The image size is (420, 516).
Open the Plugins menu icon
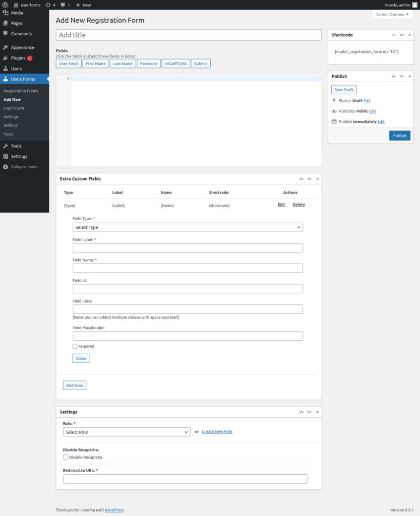click(x=6, y=58)
